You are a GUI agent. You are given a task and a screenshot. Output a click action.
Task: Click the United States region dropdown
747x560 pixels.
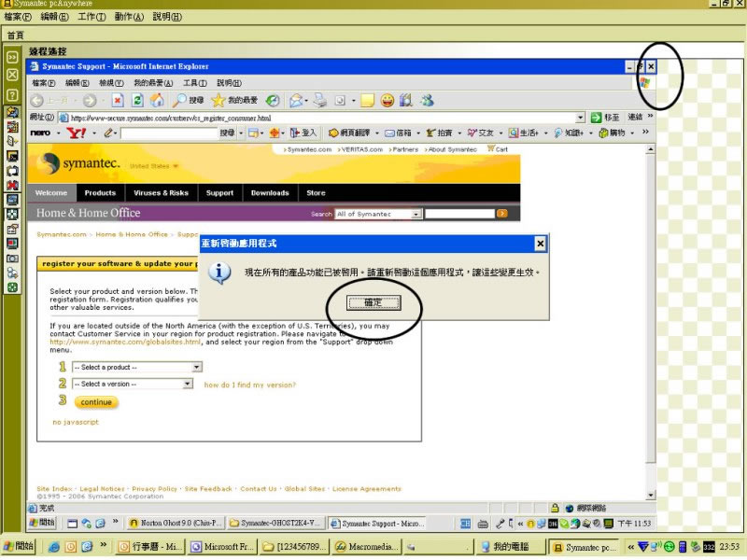click(x=154, y=166)
